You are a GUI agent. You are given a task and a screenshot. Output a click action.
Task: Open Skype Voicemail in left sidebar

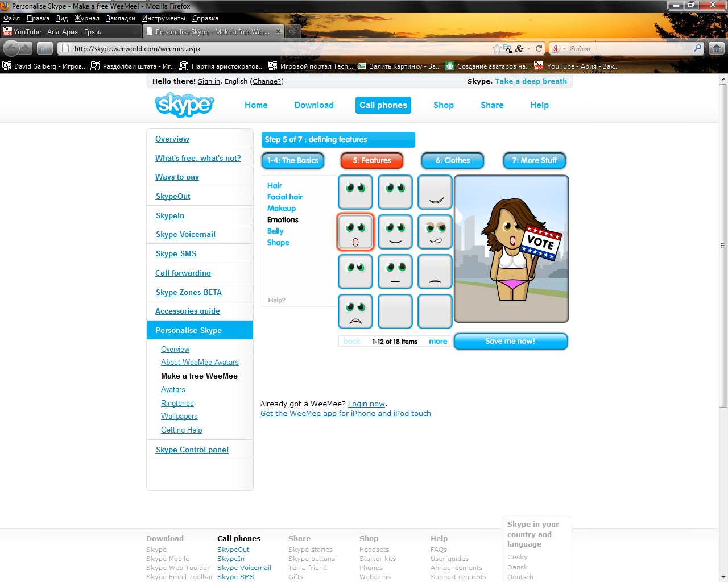click(x=185, y=234)
